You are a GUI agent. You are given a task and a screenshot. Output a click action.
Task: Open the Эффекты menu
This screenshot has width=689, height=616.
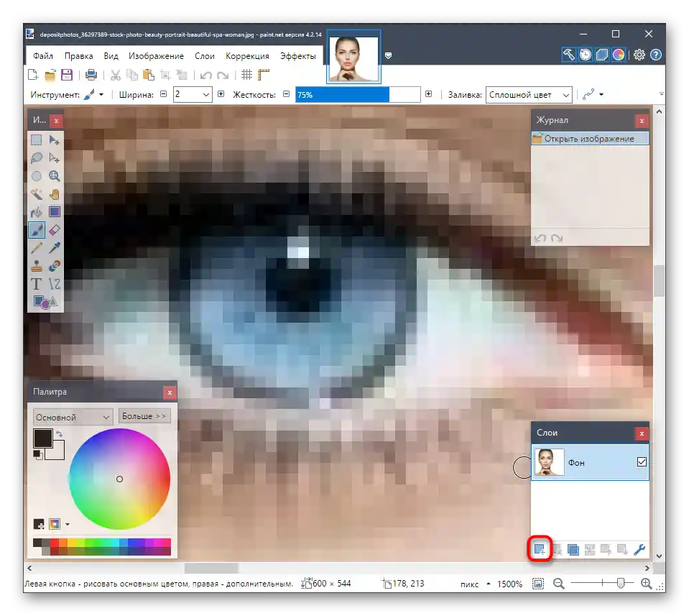pos(297,56)
